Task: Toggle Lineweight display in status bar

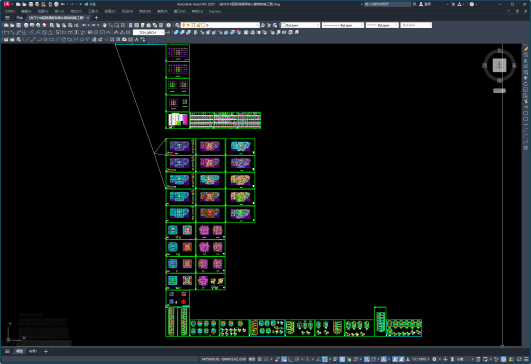Action: click(x=335, y=359)
